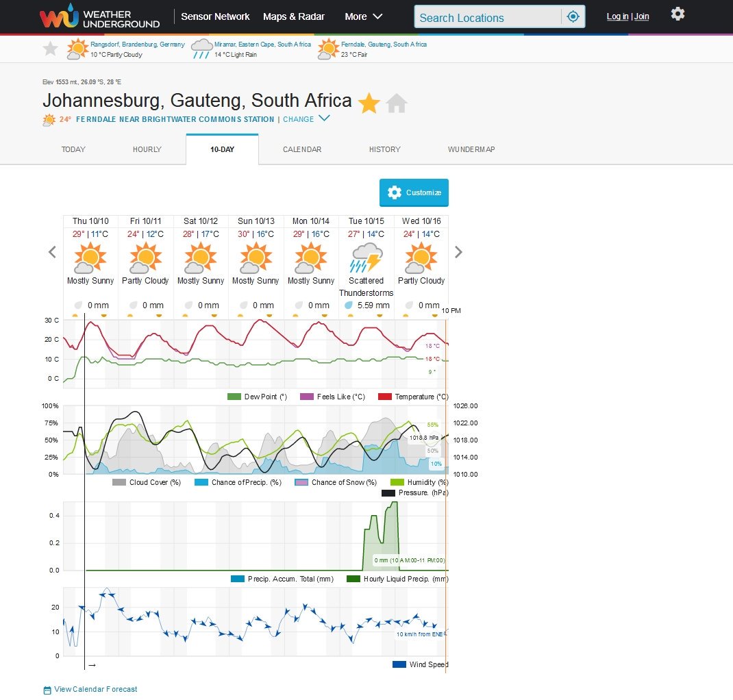This screenshot has height=700, width=733.
Task: Click the Rangsdorf partly cloudy weather icon
Action: coord(77,48)
